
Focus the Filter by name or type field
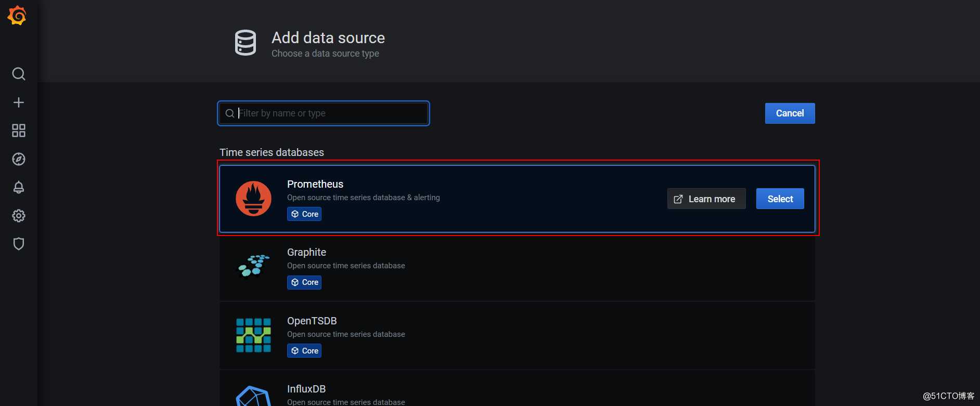[324, 113]
